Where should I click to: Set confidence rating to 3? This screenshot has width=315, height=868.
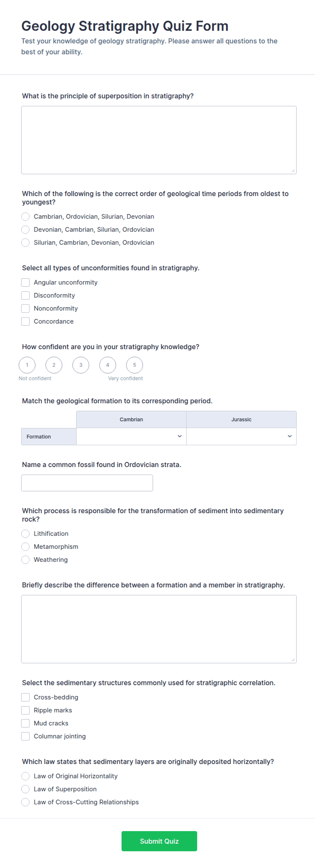tap(81, 365)
